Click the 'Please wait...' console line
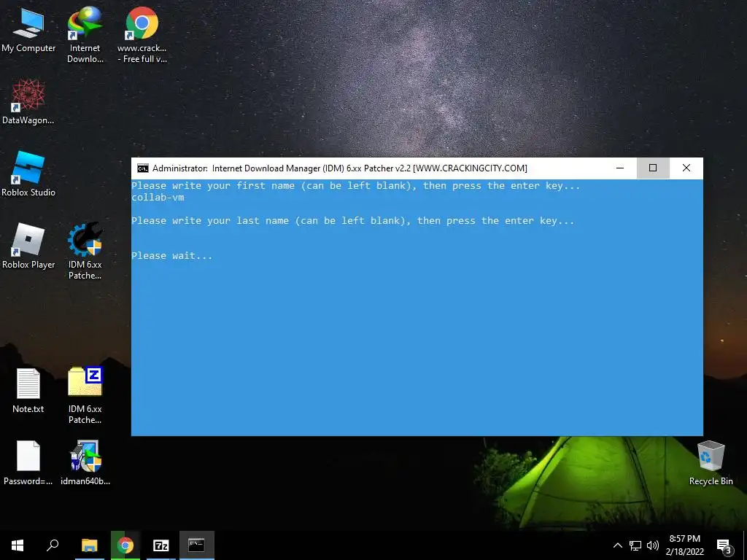The width and height of the screenshot is (747, 560). 172,256
